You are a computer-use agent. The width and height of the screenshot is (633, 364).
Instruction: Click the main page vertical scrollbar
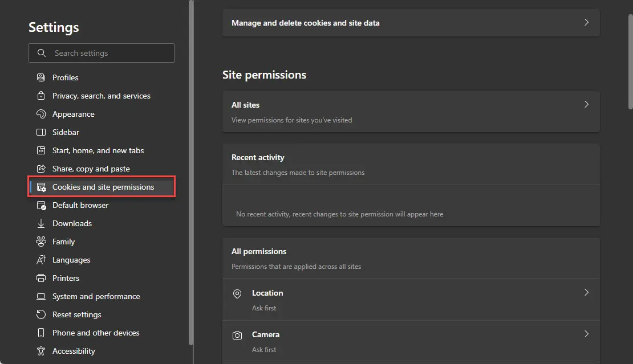[x=630, y=62]
